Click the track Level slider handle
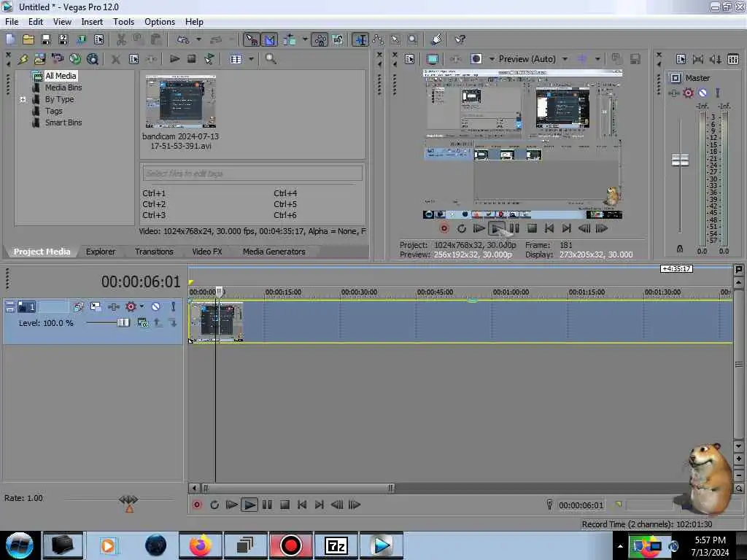The width and height of the screenshot is (747, 560). (x=123, y=323)
